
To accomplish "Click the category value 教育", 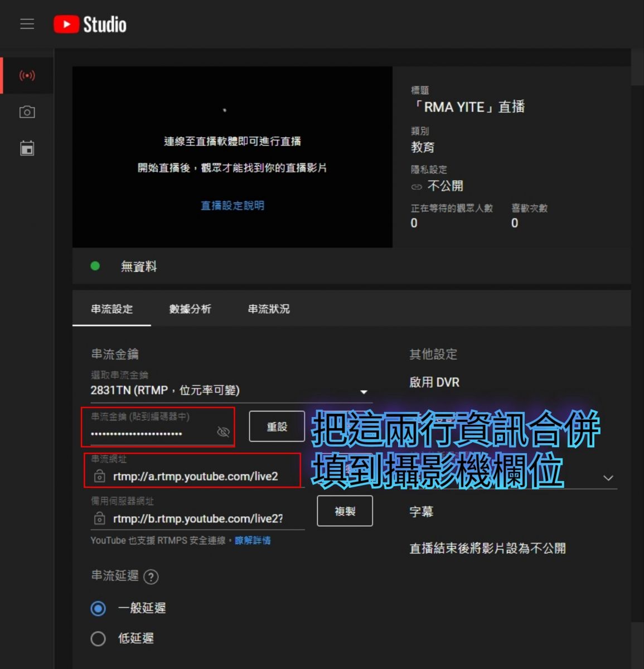I will [x=423, y=147].
